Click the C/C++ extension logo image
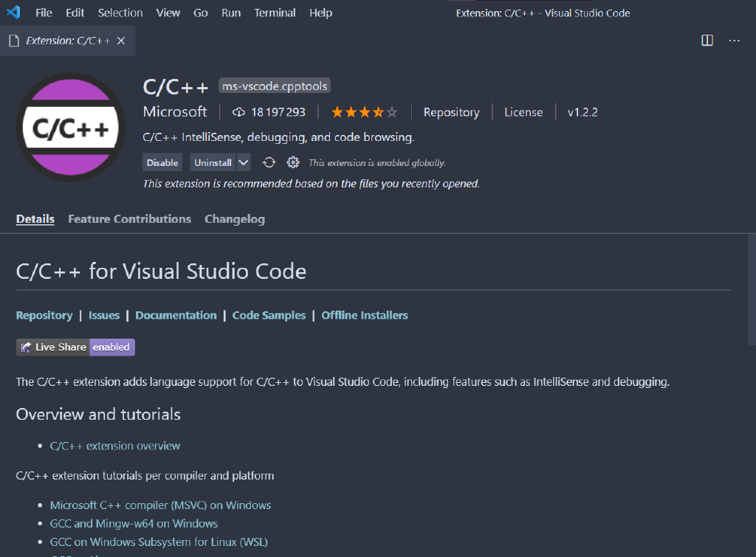The height and width of the screenshot is (557, 756). click(x=70, y=126)
